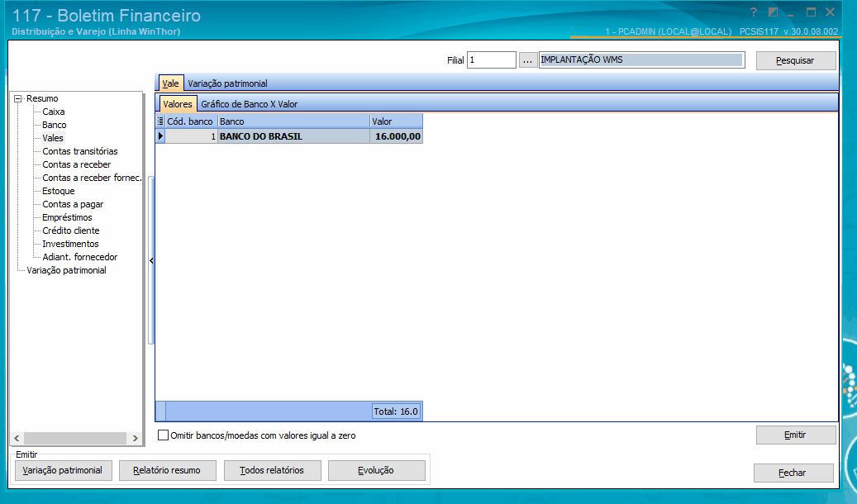Click the Pesquisar button

[796, 60]
